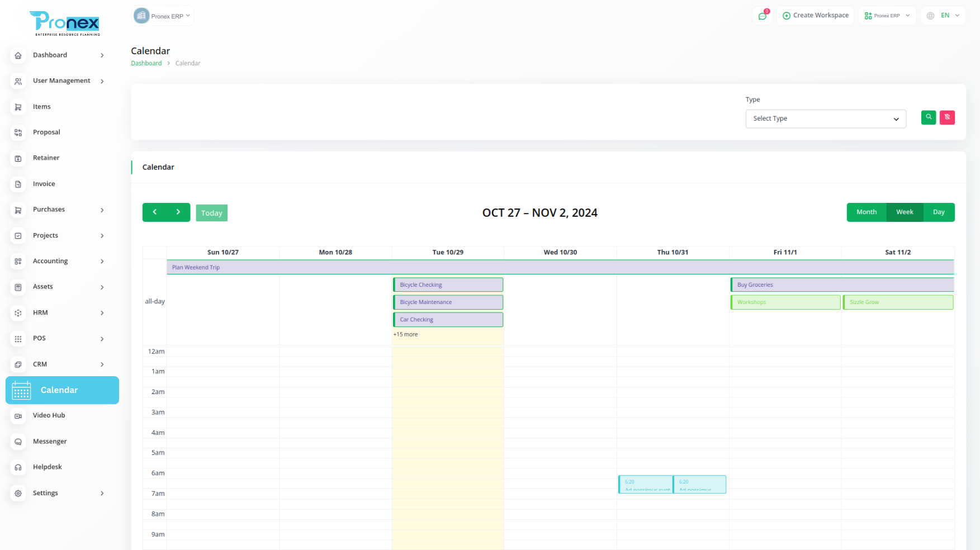This screenshot has height=550, width=980.
Task: Open Plan Weekend Trip event
Action: coord(560,267)
